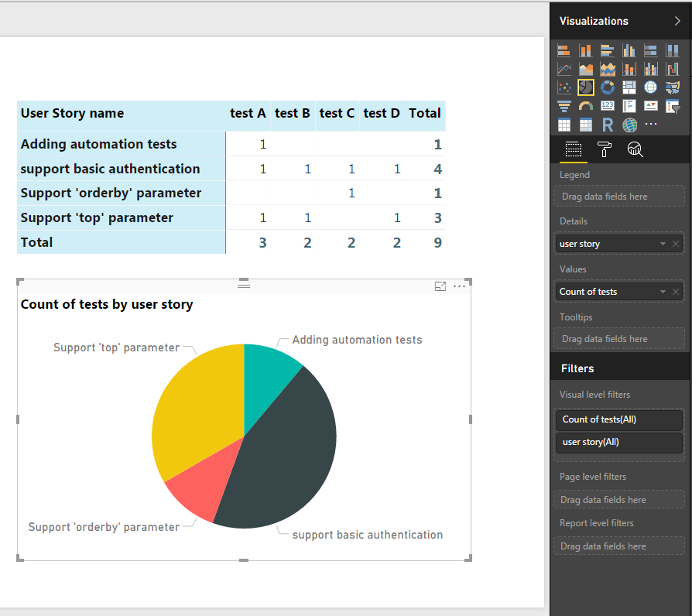Image resolution: width=692 pixels, height=616 pixels.
Task: Choose the Line chart visual
Action: pyautogui.click(x=564, y=69)
